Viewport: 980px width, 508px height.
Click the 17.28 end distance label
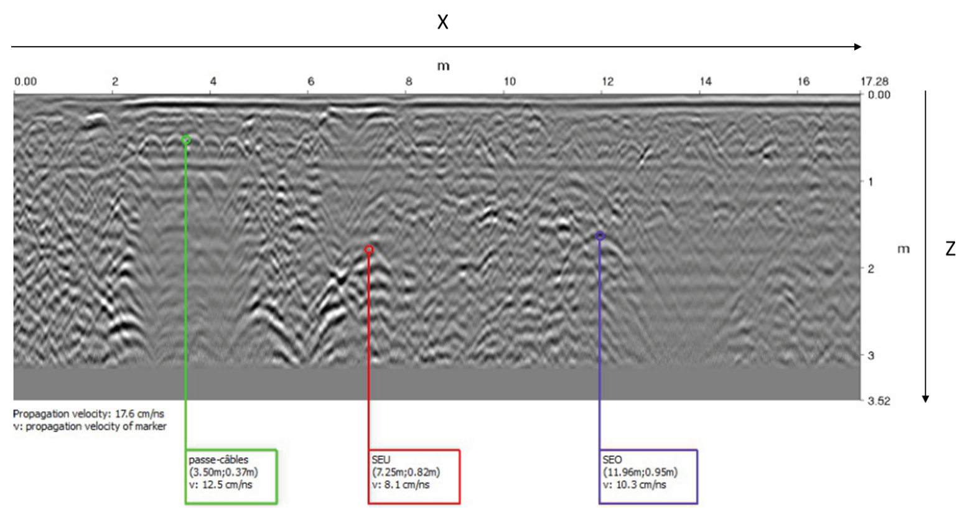click(x=874, y=81)
